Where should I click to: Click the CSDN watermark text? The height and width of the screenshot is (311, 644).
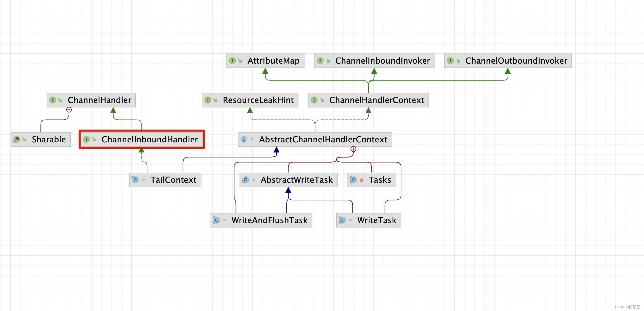627,307
